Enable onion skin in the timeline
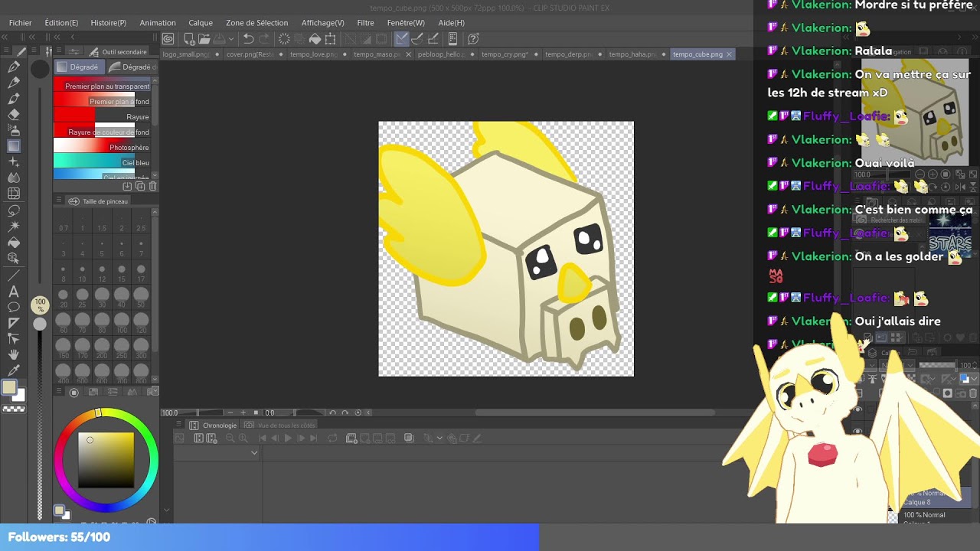This screenshot has height=551, width=980. tap(409, 439)
